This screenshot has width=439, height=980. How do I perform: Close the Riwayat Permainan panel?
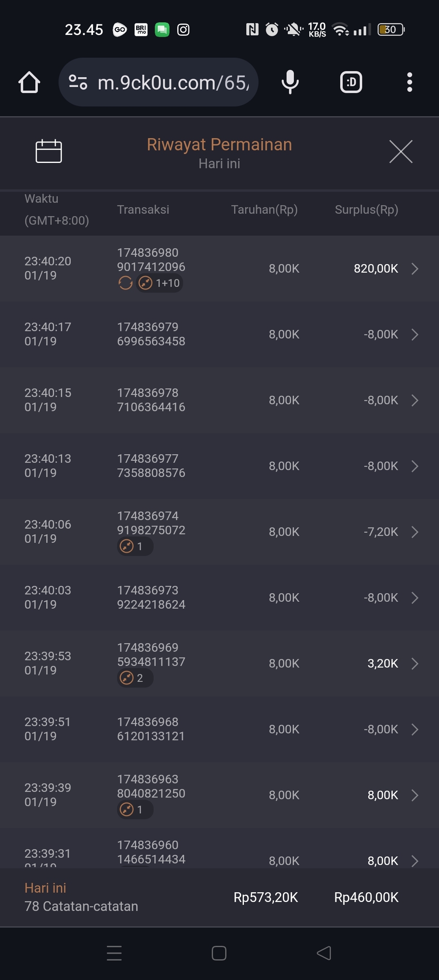401,152
